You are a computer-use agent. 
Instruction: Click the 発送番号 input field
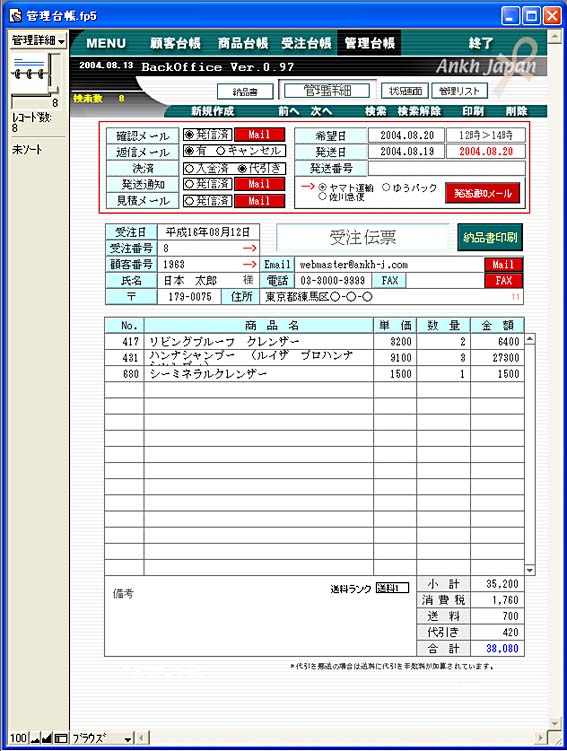point(446,168)
